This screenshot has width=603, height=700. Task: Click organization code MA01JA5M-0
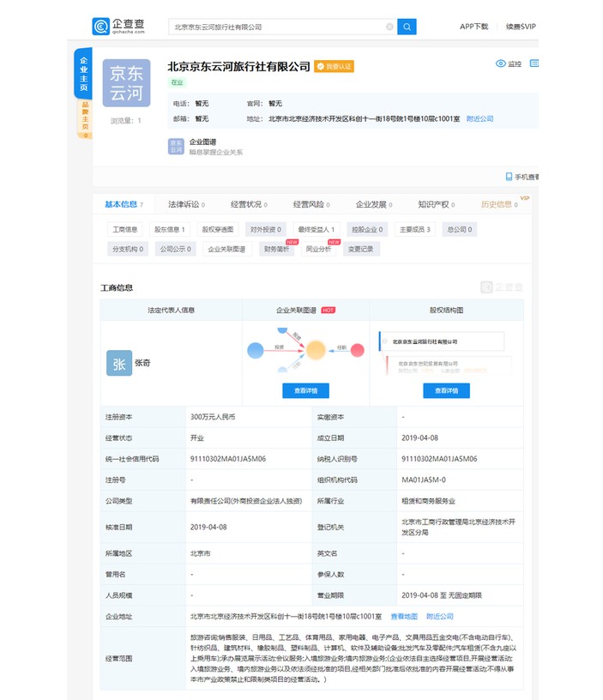424,480
